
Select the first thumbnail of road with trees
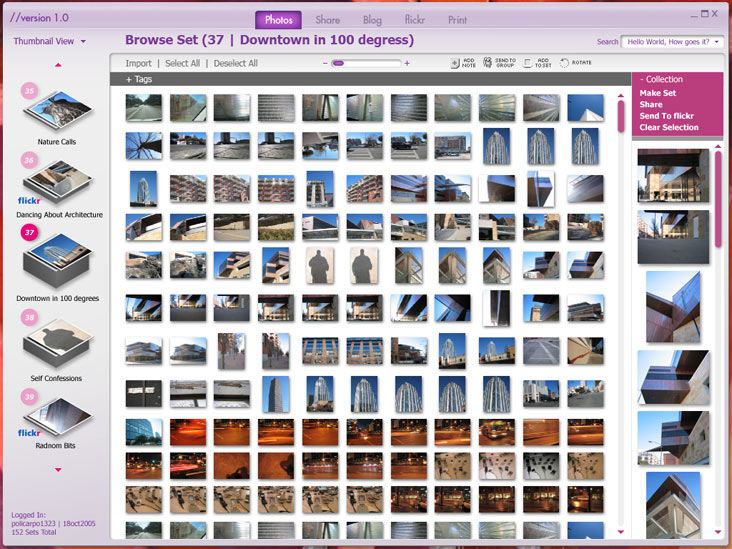(x=144, y=107)
